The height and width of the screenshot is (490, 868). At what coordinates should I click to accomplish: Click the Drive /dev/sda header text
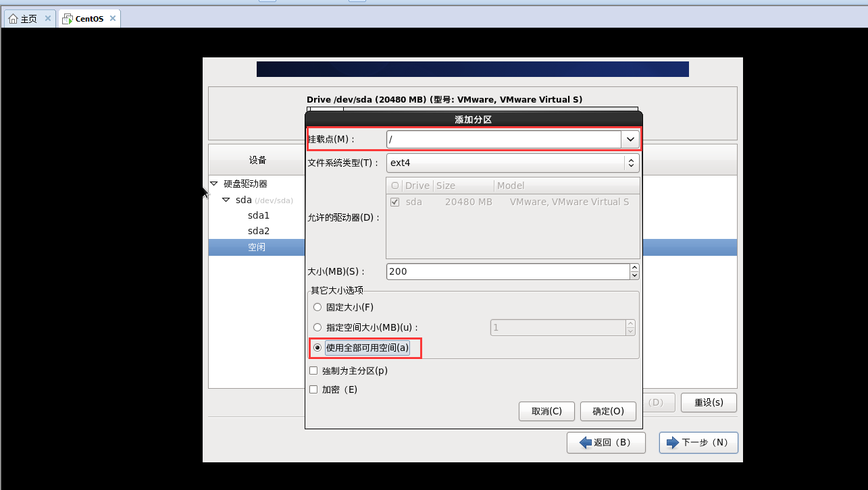pos(444,99)
